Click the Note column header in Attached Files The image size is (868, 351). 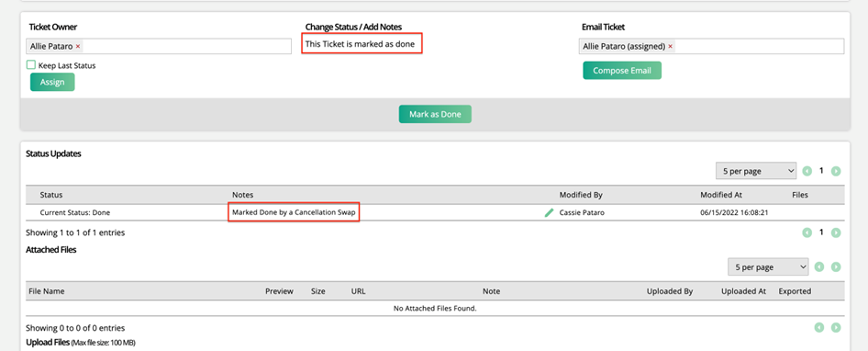tap(491, 291)
